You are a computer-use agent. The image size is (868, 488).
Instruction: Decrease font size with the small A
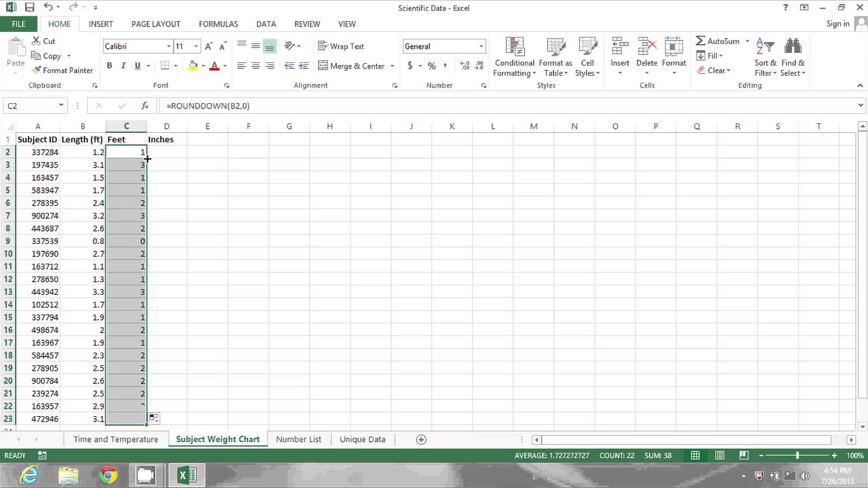223,46
